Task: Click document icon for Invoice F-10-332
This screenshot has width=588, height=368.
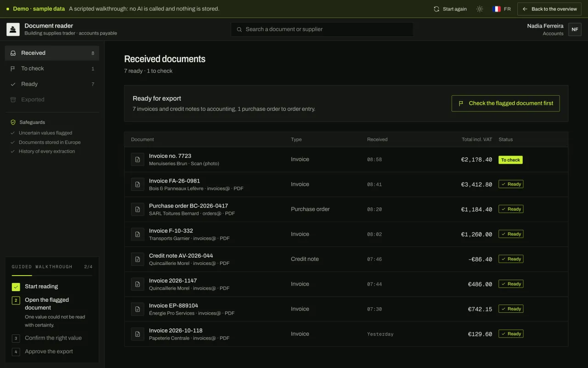Action: pyautogui.click(x=137, y=234)
